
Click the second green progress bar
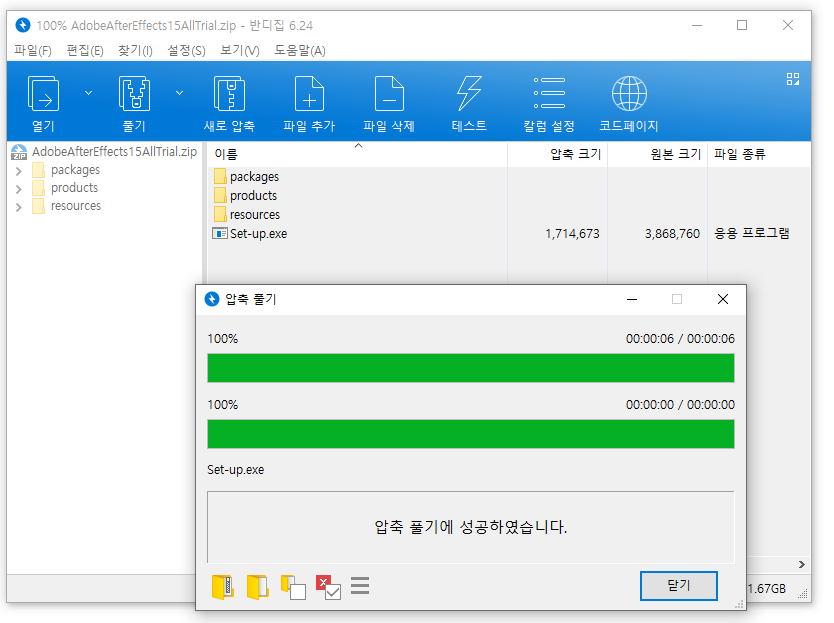[x=471, y=434]
